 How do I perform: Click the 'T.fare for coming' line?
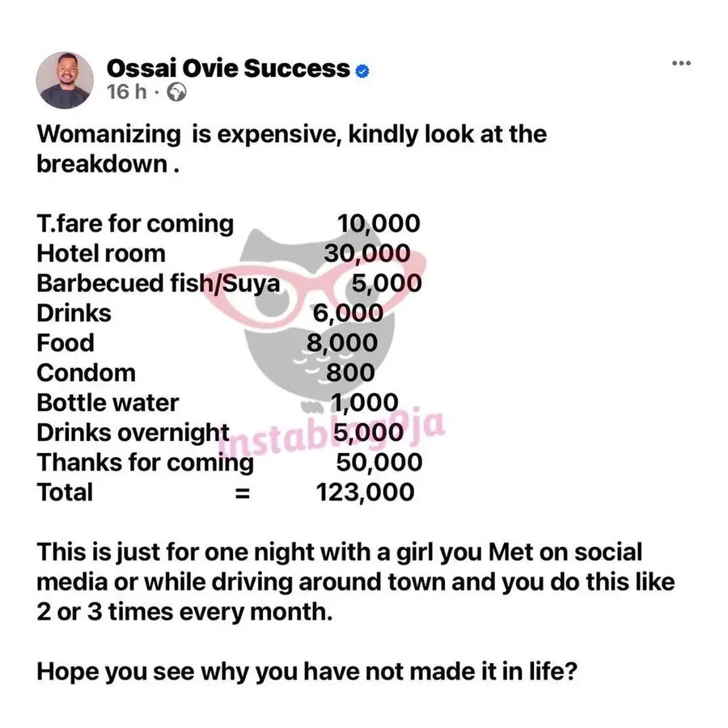click(x=135, y=223)
